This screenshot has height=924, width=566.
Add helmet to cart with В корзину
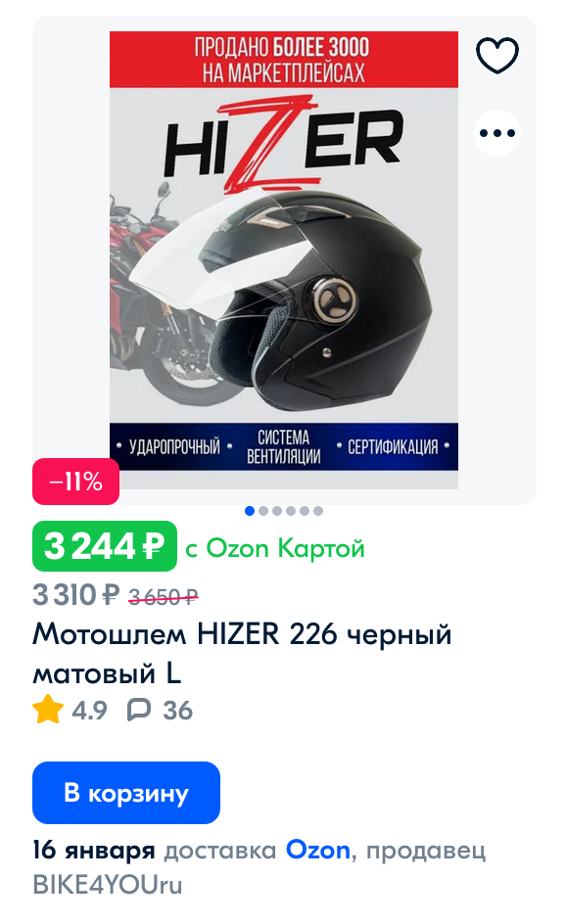click(126, 793)
